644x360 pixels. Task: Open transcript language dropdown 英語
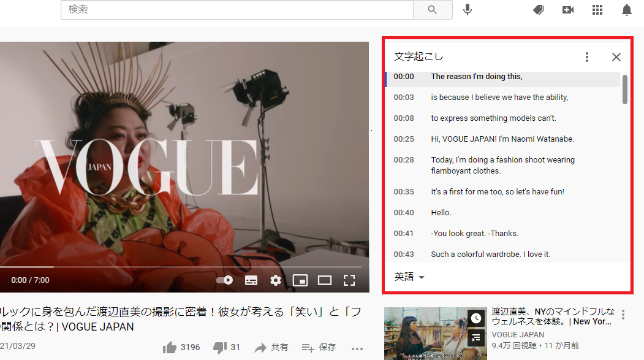(409, 277)
